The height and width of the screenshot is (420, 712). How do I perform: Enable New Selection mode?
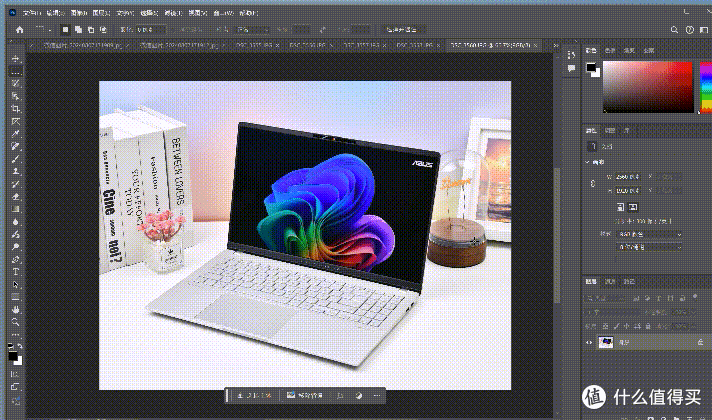pyautogui.click(x=65, y=30)
